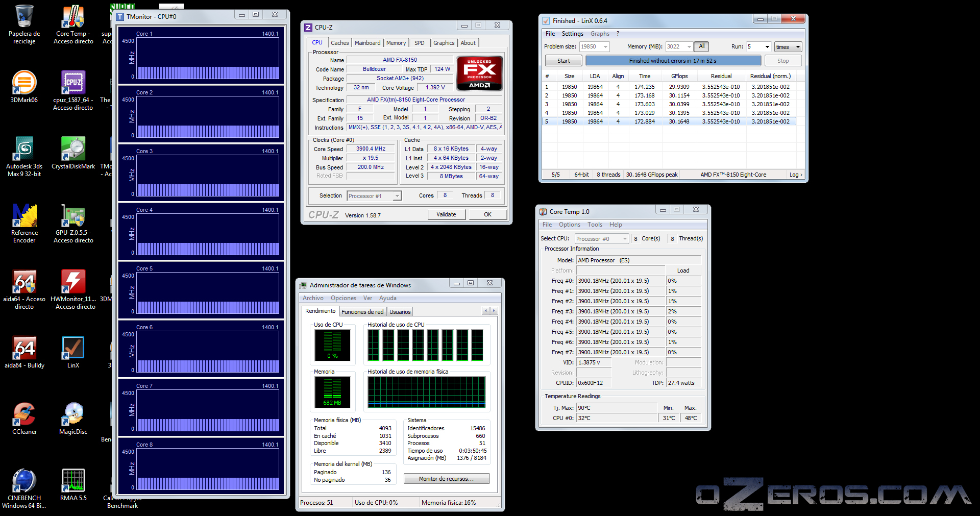980x516 pixels.
Task: Click the GFlops column header in LinX
Action: click(x=679, y=76)
